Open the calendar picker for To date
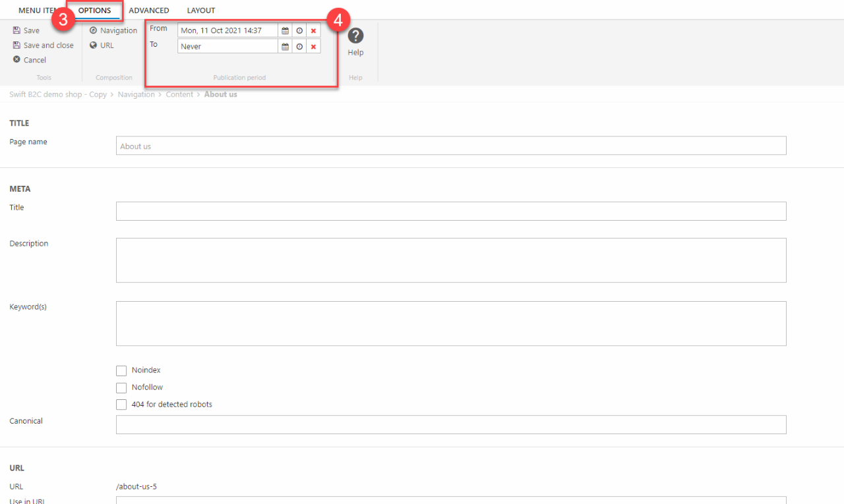844x504 pixels. click(x=285, y=47)
